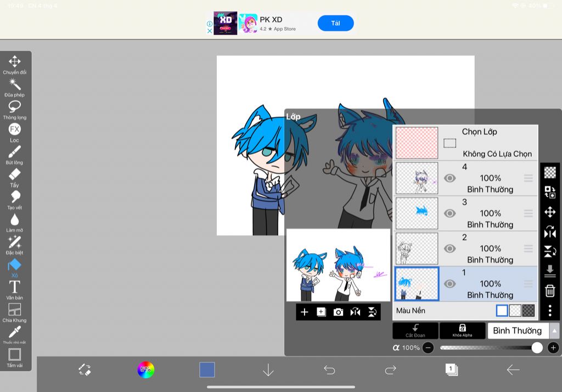Screen dimensions: 562x392
Task: Select layer 1 thumbnail
Action: point(417,283)
